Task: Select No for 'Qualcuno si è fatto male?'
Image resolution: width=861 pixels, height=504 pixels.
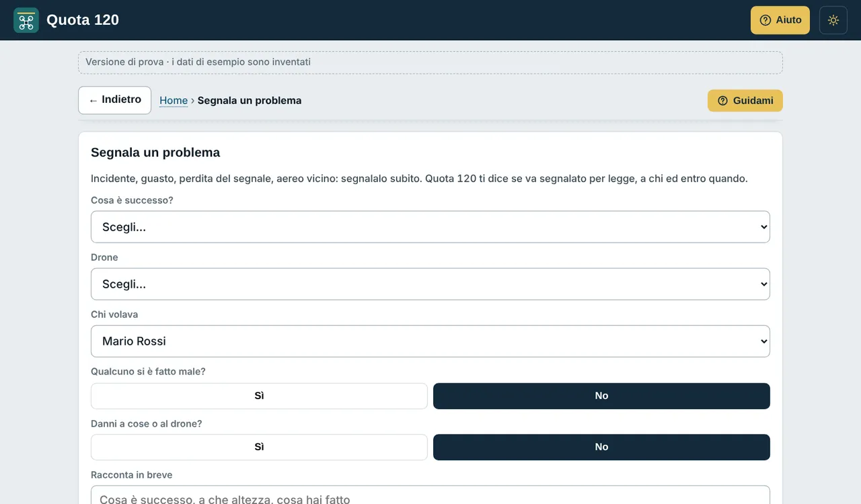Action: (x=601, y=396)
